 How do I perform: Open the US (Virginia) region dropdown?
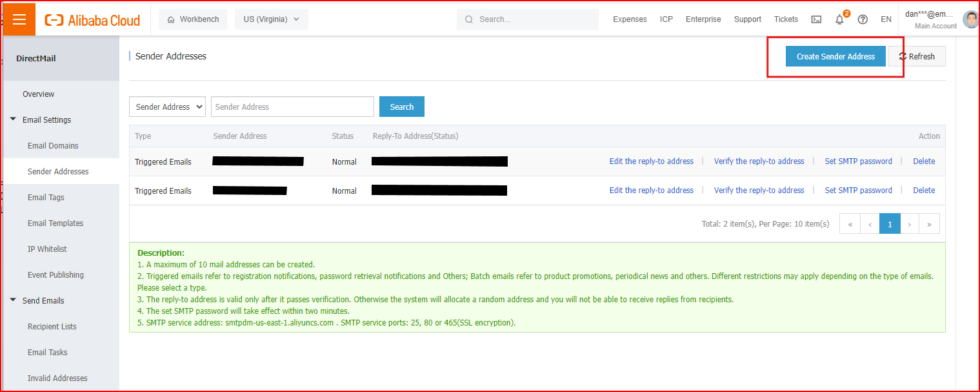[271, 19]
